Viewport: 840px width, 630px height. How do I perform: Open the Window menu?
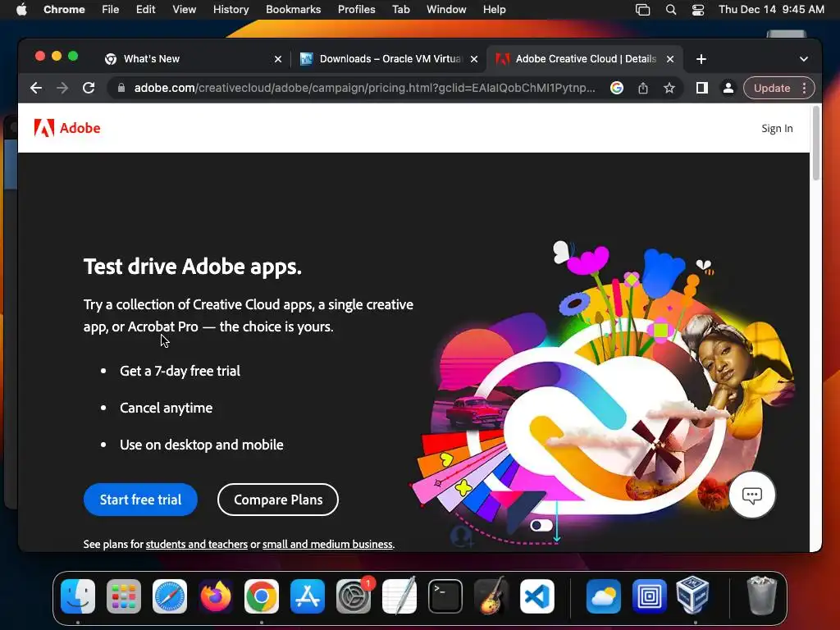point(446,10)
